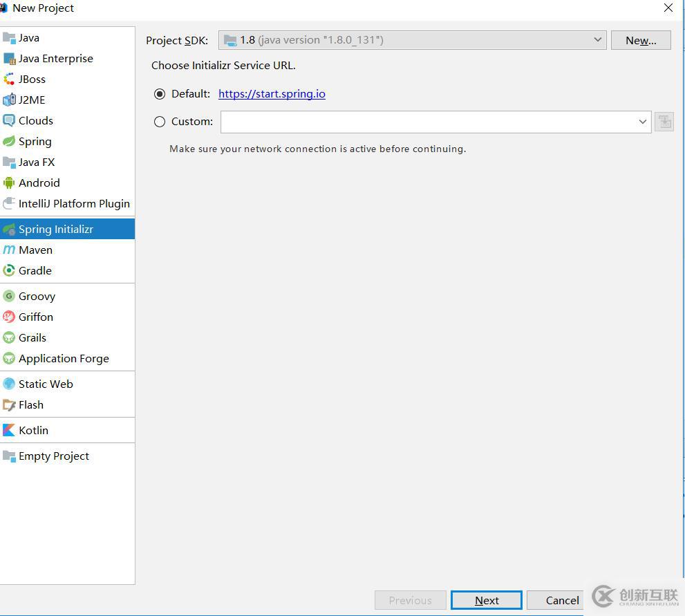Viewport: 685px width, 616px height.
Task: Click the Android robot icon
Action: tap(9, 183)
